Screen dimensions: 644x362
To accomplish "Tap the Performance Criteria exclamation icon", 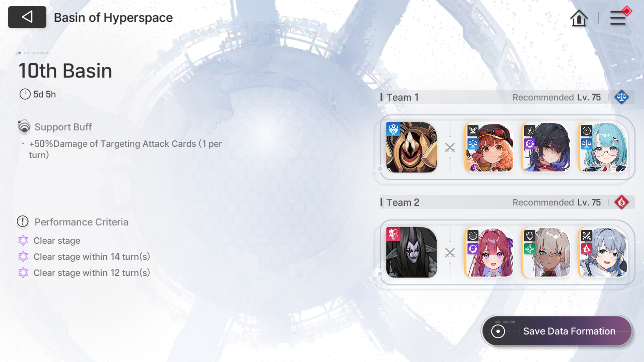I will click(23, 222).
